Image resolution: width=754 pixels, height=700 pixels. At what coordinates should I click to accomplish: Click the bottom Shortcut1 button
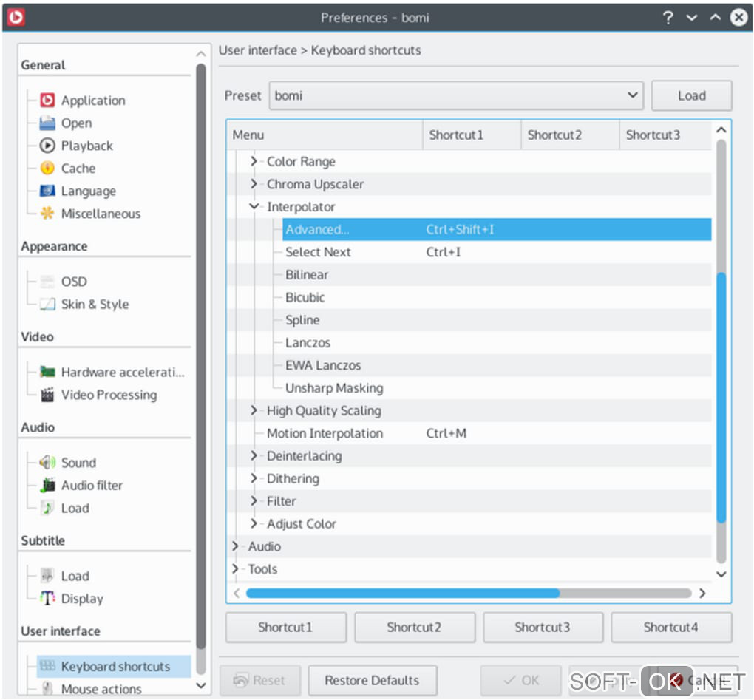285,627
